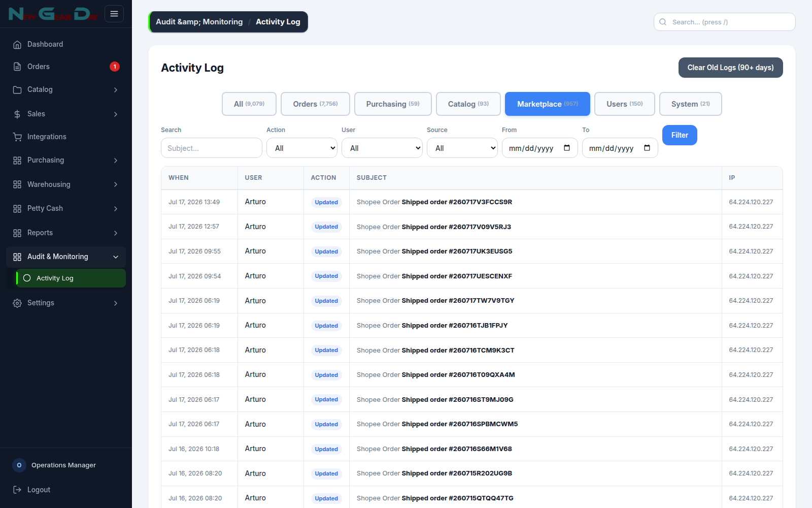The image size is (812, 508).
Task: Click the Reports grid icon
Action: click(17, 233)
